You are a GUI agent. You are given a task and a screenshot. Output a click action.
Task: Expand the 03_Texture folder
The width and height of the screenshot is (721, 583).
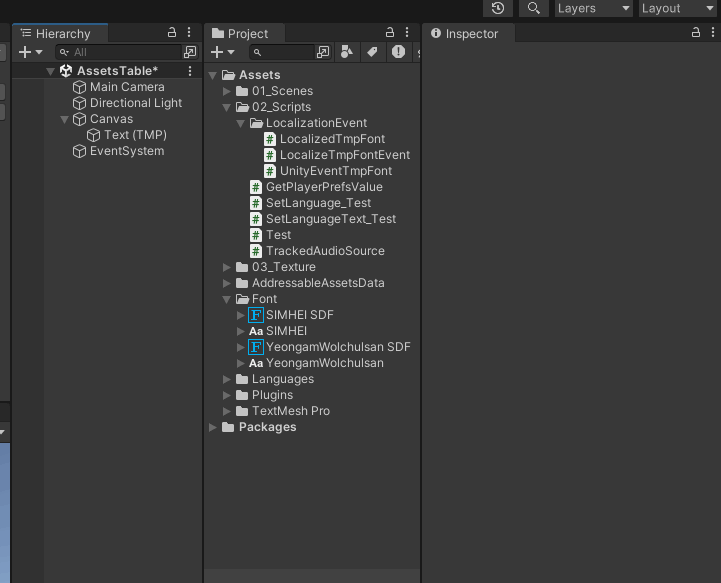pyautogui.click(x=226, y=267)
